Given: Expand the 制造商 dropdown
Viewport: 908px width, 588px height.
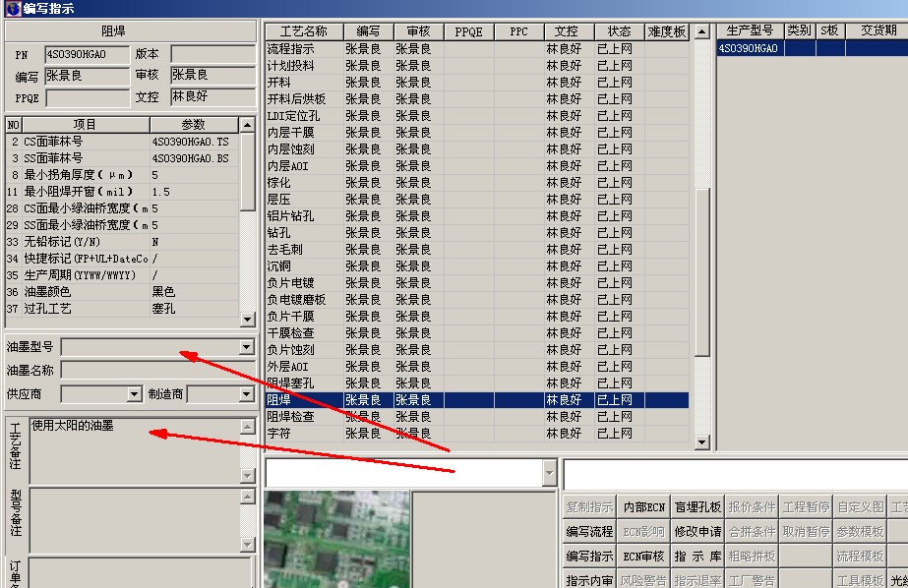Looking at the screenshot, I should [247, 394].
